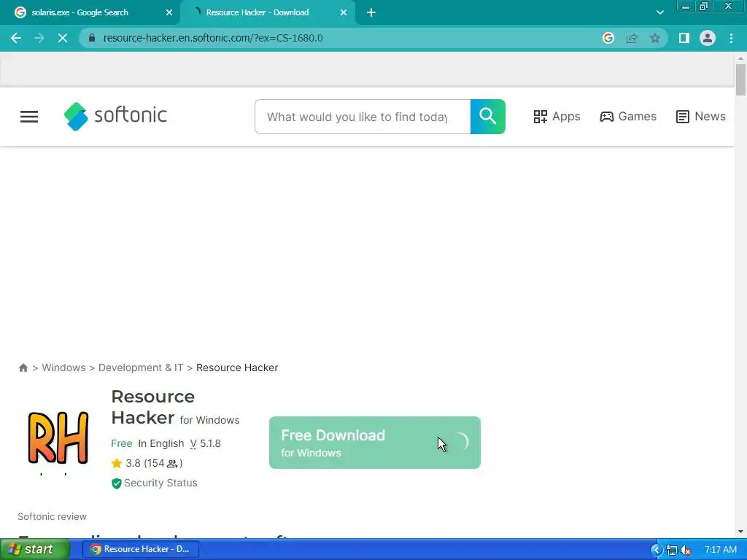The image size is (747, 560).
Task: Open Chrome three-dot menu
Action: (x=731, y=38)
